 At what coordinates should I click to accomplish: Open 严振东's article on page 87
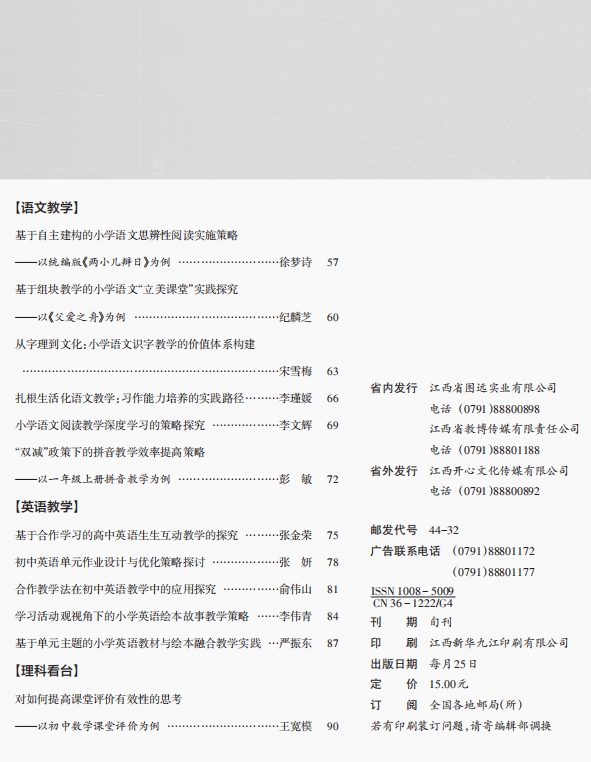tap(177, 643)
